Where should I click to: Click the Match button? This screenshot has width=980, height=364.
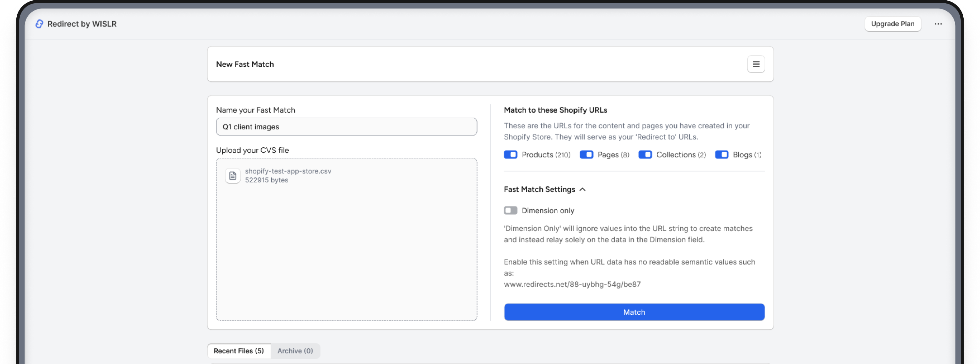[x=634, y=312]
